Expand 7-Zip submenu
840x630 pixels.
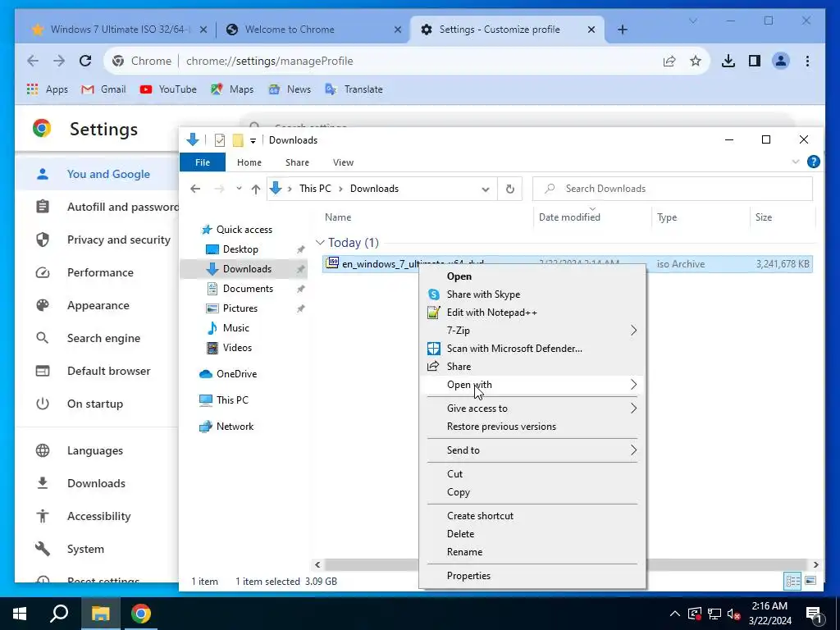click(533, 331)
